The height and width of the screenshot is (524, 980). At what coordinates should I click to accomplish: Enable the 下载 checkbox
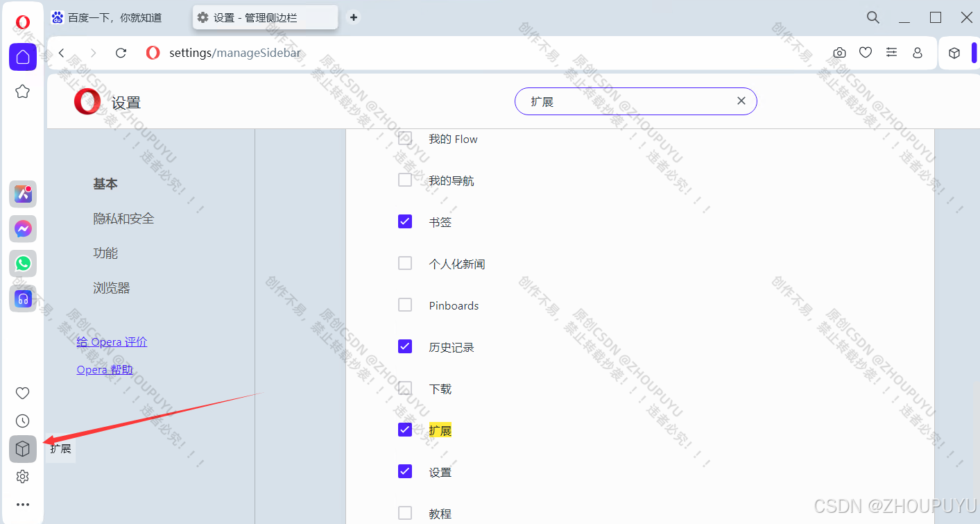pyautogui.click(x=405, y=388)
